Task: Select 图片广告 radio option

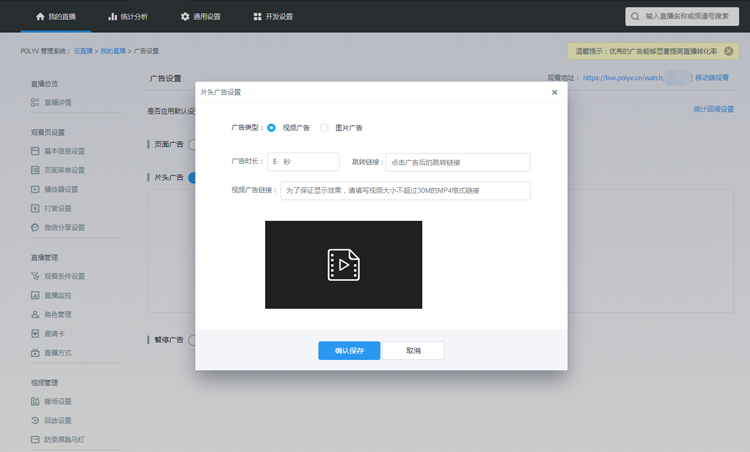Action: coord(324,128)
